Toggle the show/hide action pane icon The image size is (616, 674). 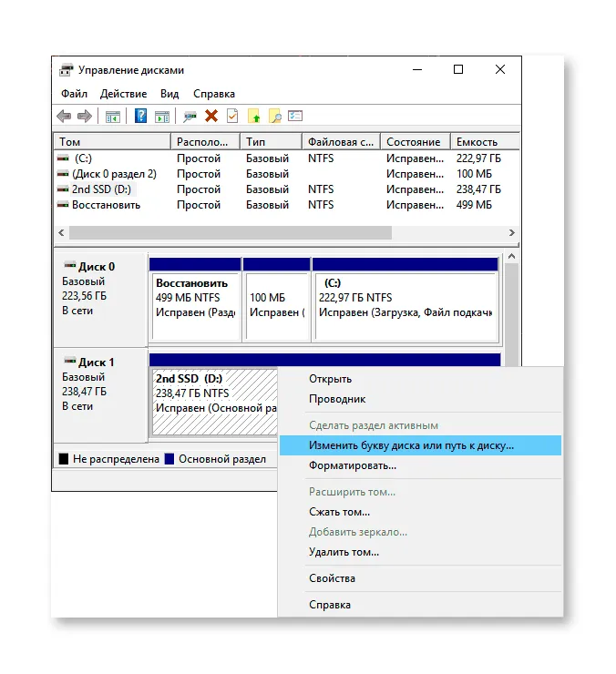(x=162, y=117)
